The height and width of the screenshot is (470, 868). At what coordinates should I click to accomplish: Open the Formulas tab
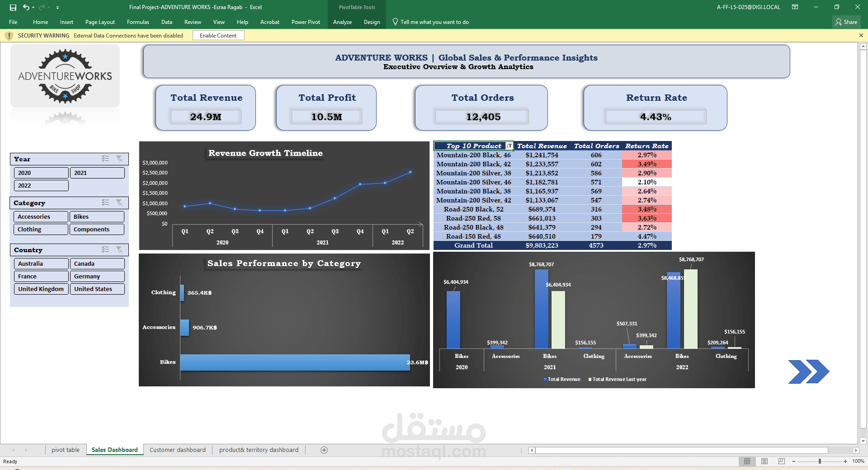(x=138, y=22)
